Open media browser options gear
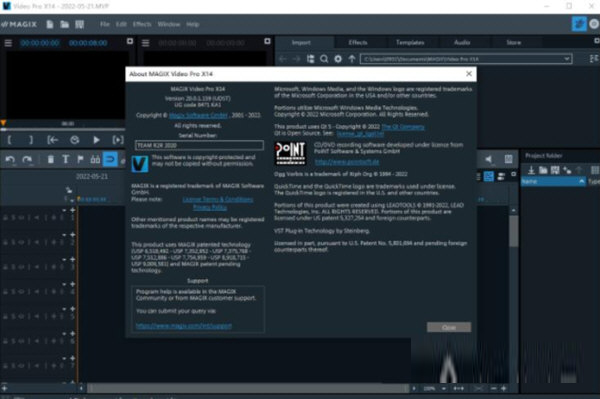 click(x=338, y=59)
